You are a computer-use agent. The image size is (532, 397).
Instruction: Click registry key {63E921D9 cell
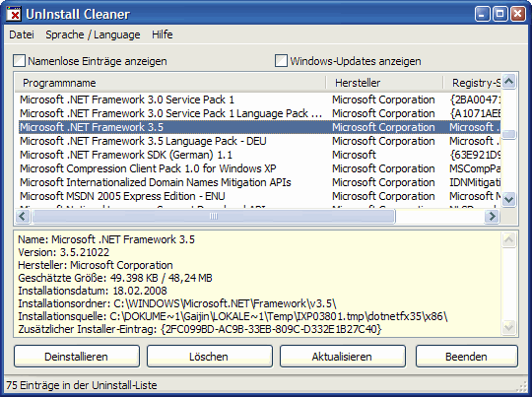point(475,155)
